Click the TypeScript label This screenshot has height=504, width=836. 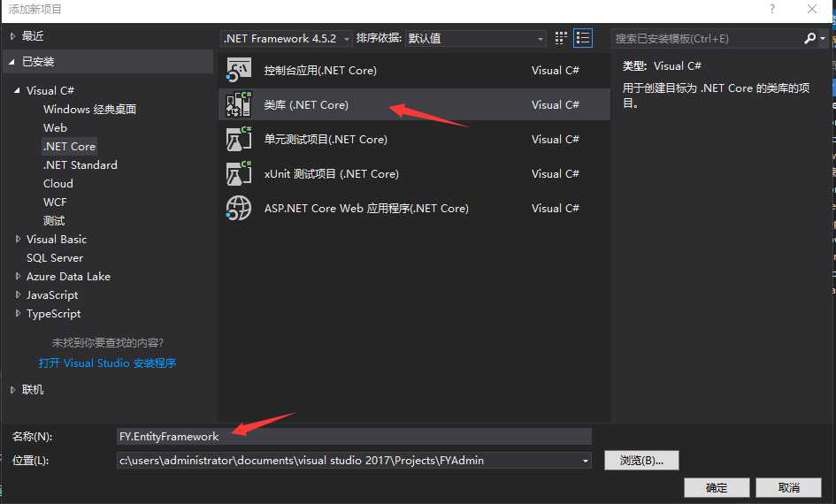53,314
